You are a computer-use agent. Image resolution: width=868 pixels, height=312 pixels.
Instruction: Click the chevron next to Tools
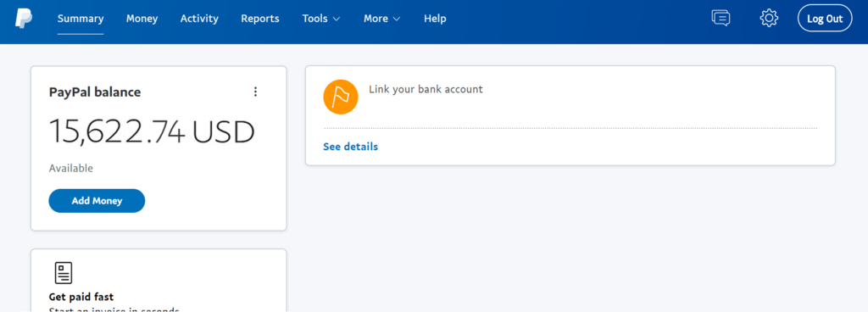[336, 19]
